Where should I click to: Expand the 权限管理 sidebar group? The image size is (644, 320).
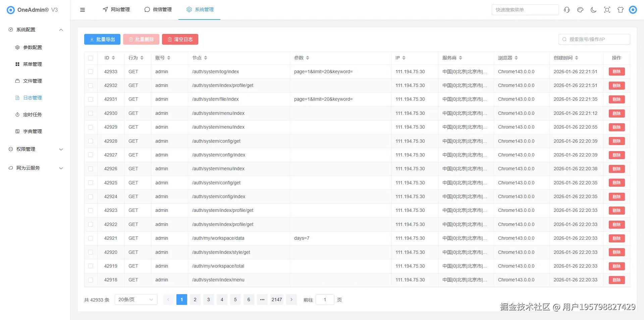pos(35,149)
